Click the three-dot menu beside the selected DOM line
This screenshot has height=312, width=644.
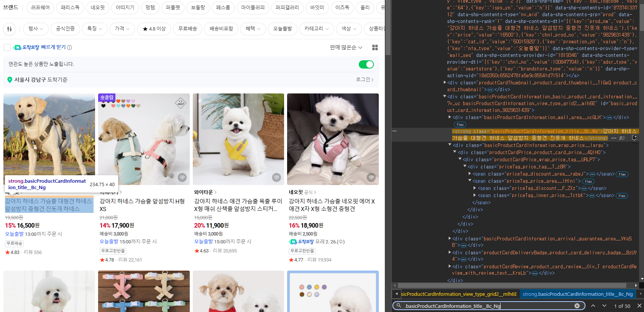pos(395,131)
